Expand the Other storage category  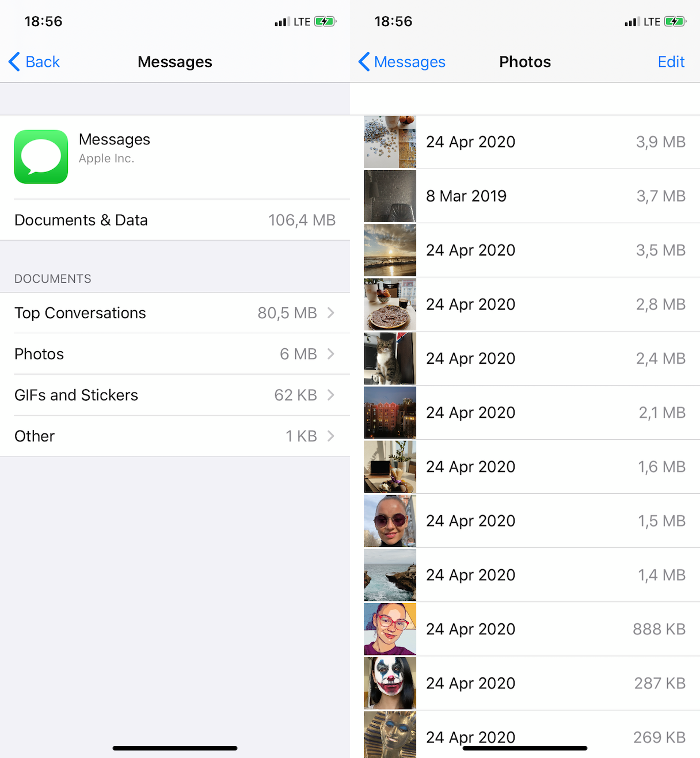[x=331, y=436]
